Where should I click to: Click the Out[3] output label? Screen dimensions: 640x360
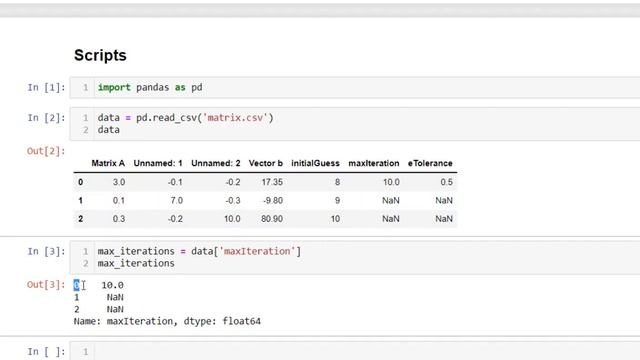pos(46,284)
